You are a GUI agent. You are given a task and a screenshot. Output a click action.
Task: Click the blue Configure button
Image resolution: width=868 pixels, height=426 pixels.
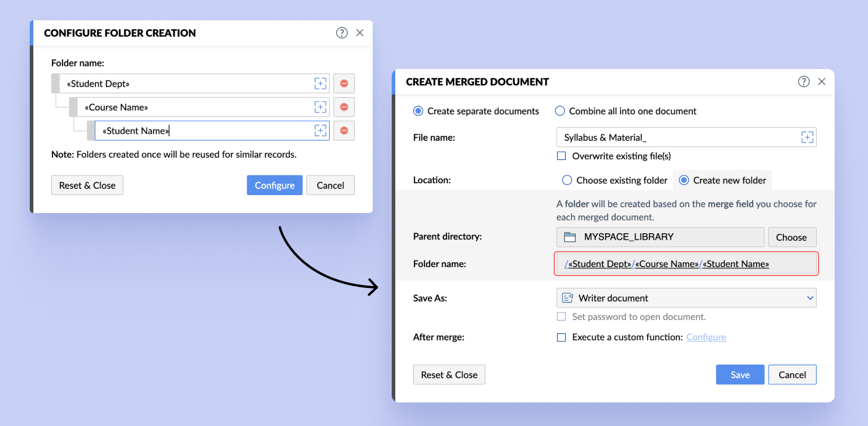click(274, 186)
